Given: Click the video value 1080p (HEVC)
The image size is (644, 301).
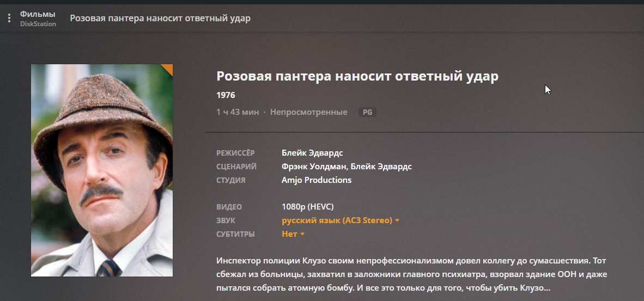Looking at the screenshot, I should click(x=308, y=207).
